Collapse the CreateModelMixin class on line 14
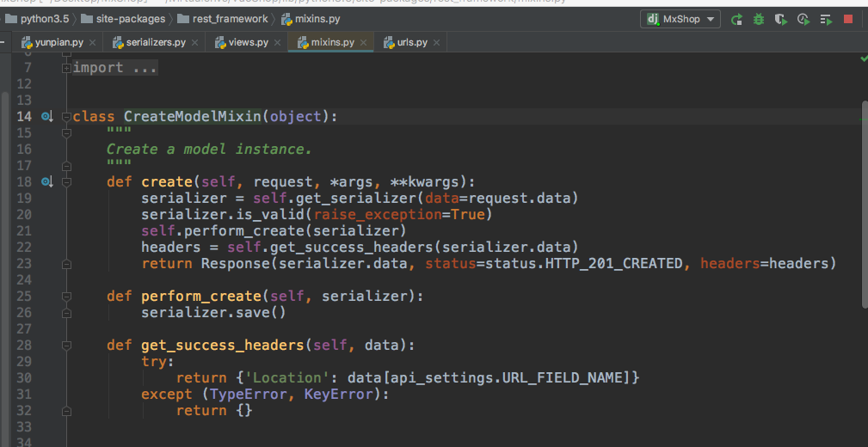 click(x=66, y=117)
